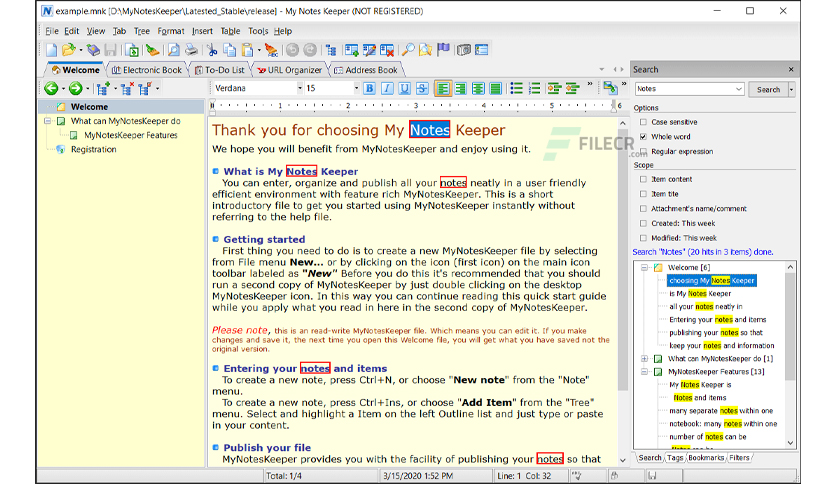Open the File menu
This screenshot has width=836, height=484.
52,31
